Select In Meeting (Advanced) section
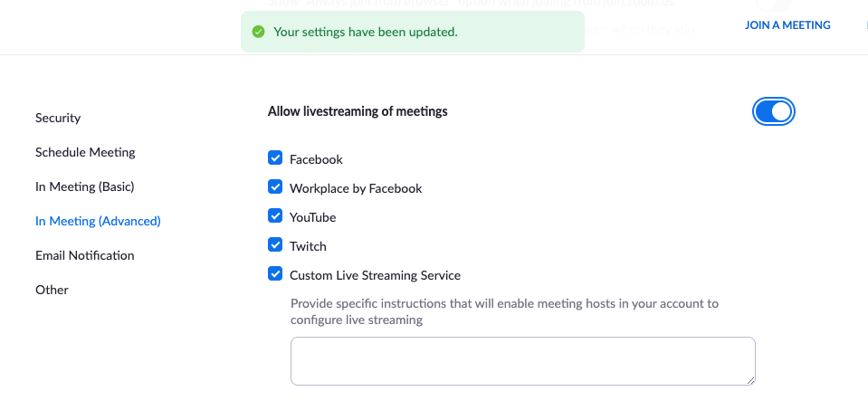This screenshot has width=868, height=420. point(98,221)
